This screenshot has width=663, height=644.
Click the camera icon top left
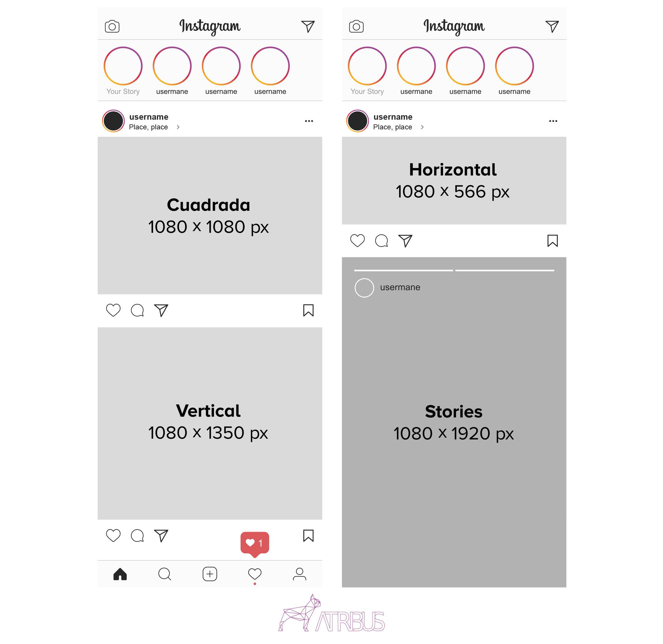113,25
